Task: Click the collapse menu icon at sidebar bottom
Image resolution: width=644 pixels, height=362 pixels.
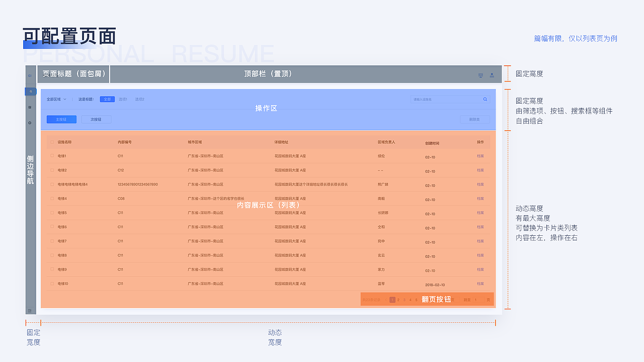Action: pos(30,311)
